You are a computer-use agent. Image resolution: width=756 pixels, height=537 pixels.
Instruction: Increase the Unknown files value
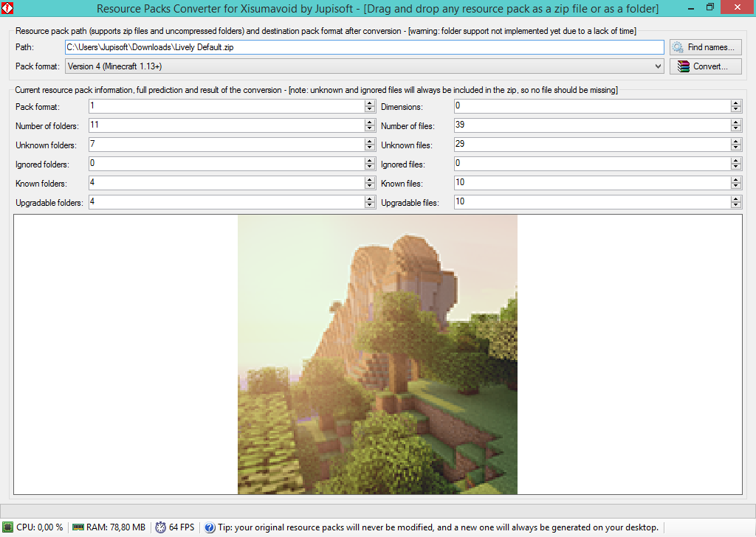click(736, 142)
